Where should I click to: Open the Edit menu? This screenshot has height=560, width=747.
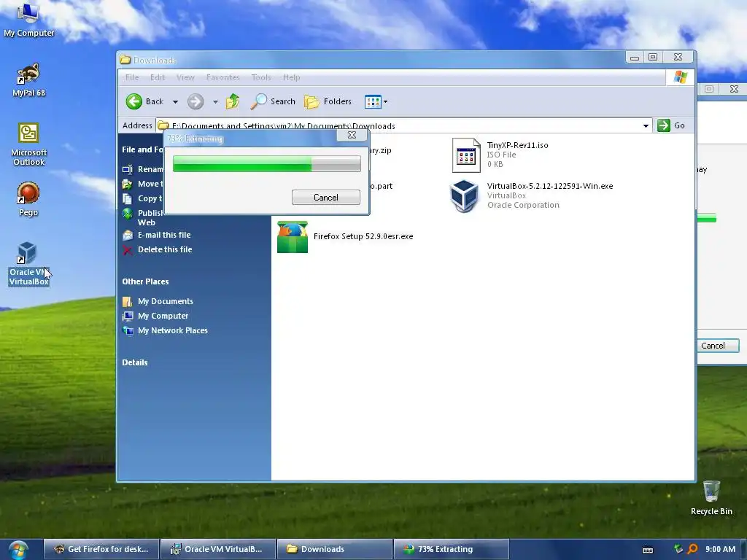158,77
